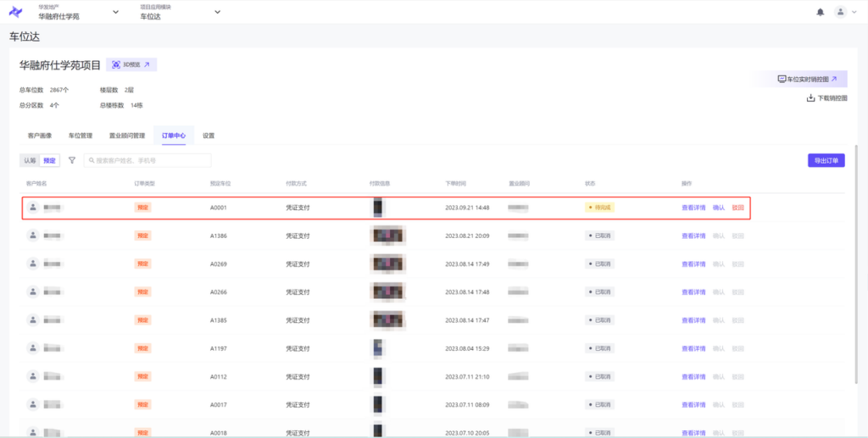Click the filter funnel icon
The width and height of the screenshot is (868, 438).
pyautogui.click(x=72, y=160)
